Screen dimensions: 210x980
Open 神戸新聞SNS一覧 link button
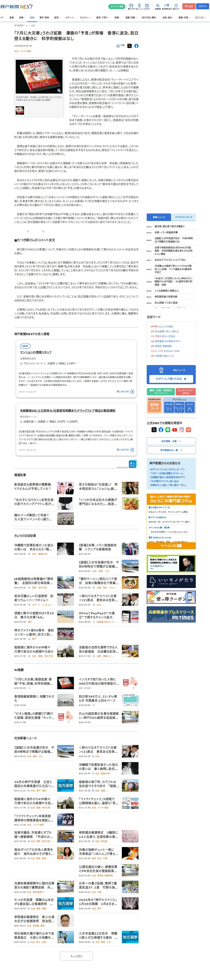coord(171,450)
